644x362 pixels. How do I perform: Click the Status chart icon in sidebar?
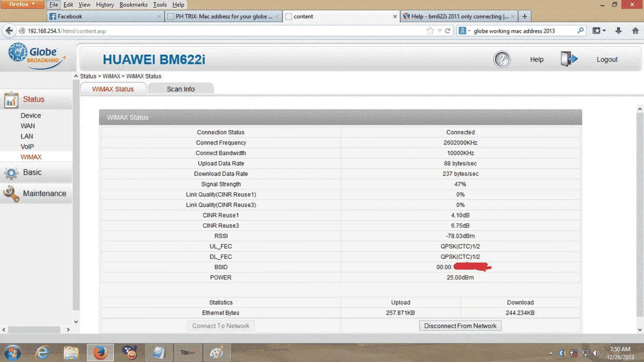tap(11, 100)
